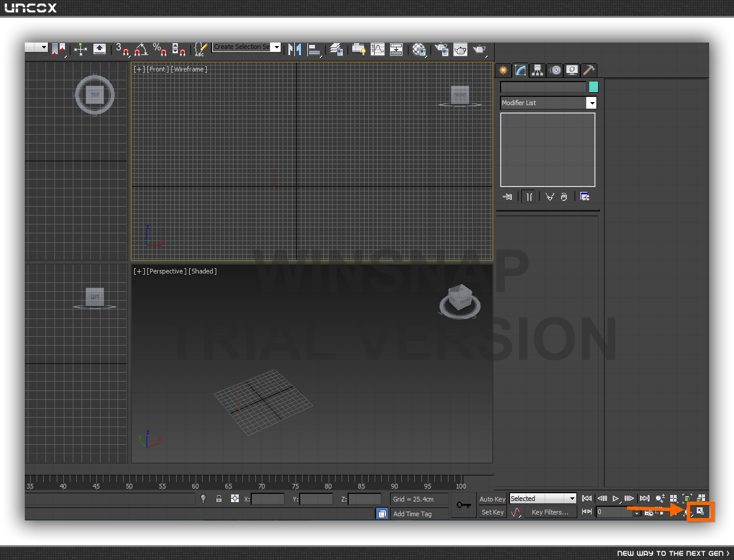This screenshot has width=734, height=560.
Task: Open the [Wireframe] shading menu
Action: coord(189,69)
